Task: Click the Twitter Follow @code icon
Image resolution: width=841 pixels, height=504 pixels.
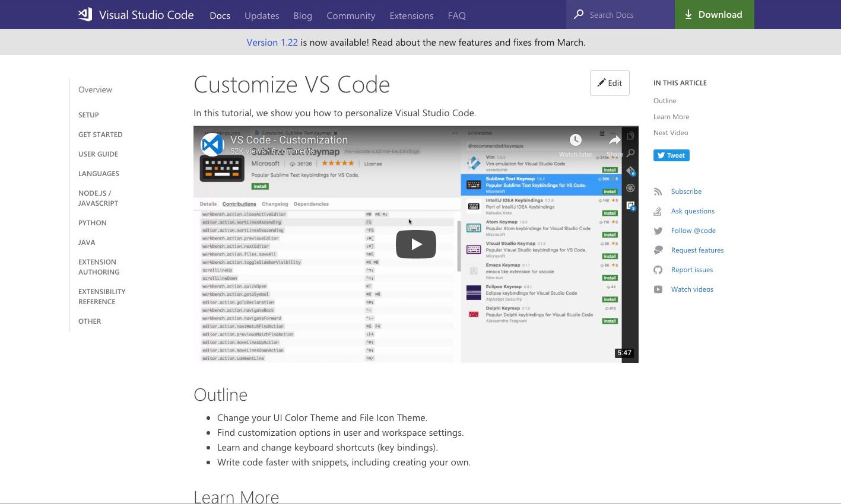Action: [658, 231]
